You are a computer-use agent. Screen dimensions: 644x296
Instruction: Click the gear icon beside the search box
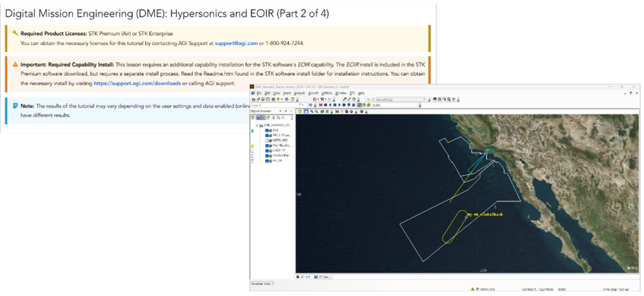point(310,105)
